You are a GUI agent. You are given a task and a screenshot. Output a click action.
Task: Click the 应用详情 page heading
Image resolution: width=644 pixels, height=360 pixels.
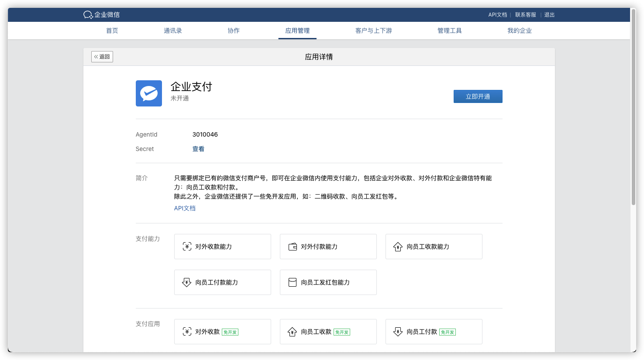319,57
